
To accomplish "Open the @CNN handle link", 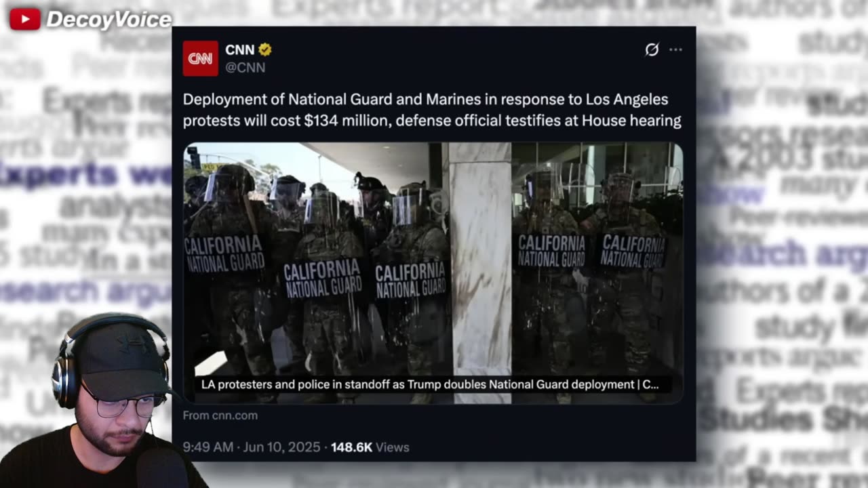I will [245, 67].
